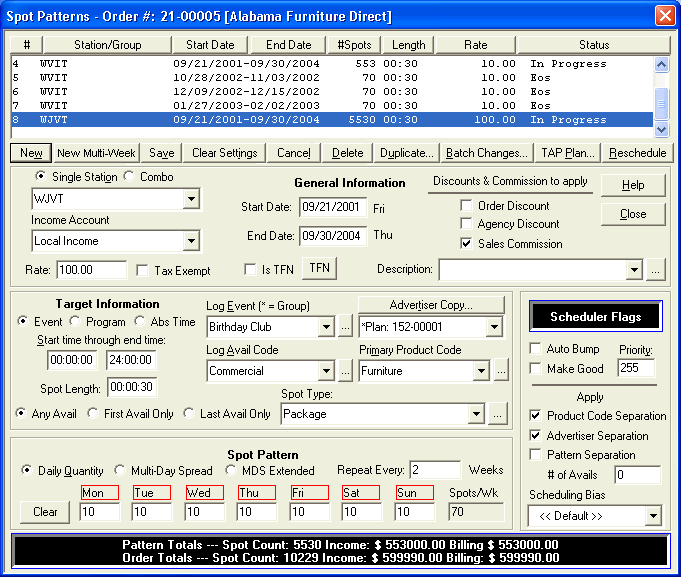681x577 pixels.
Task: Open Help for spot patterns
Action: click(x=633, y=185)
